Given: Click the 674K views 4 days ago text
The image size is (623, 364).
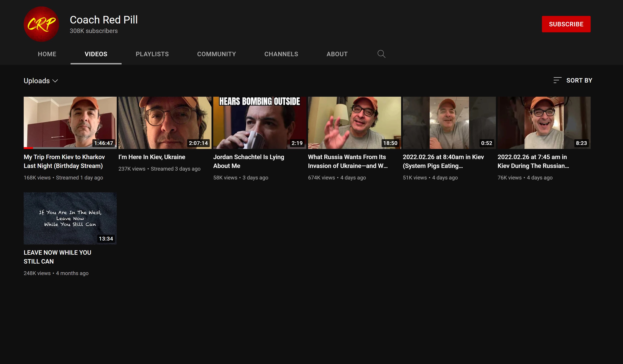Looking at the screenshot, I should click(x=337, y=177).
